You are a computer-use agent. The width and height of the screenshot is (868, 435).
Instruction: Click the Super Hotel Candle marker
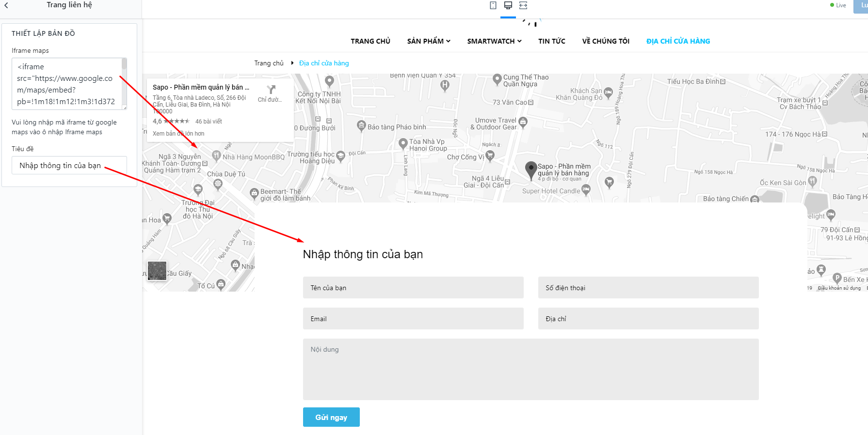[586, 190]
